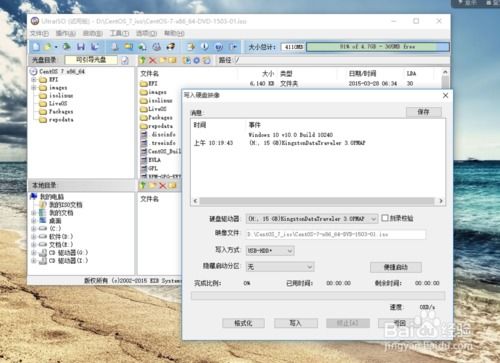Select EULA file in the file list

point(154,160)
